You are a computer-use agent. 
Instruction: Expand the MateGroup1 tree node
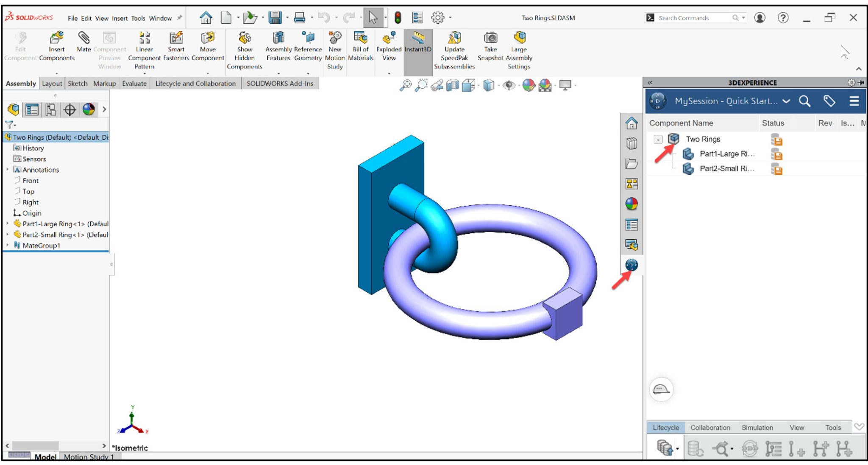(x=7, y=245)
